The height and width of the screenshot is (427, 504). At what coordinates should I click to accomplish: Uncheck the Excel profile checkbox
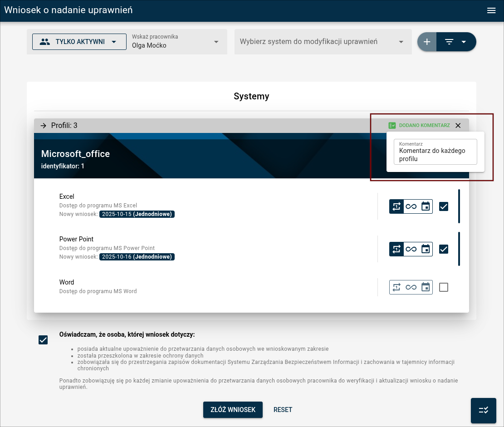[444, 206]
